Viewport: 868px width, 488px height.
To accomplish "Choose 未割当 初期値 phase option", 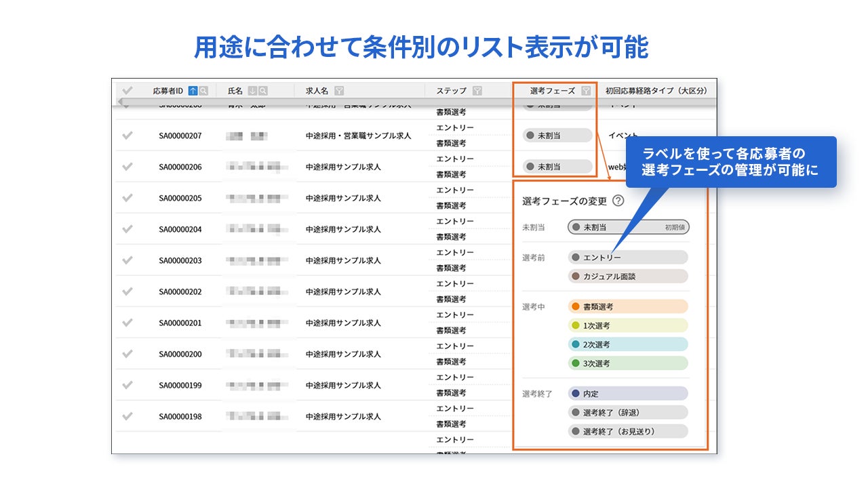I will (x=629, y=227).
